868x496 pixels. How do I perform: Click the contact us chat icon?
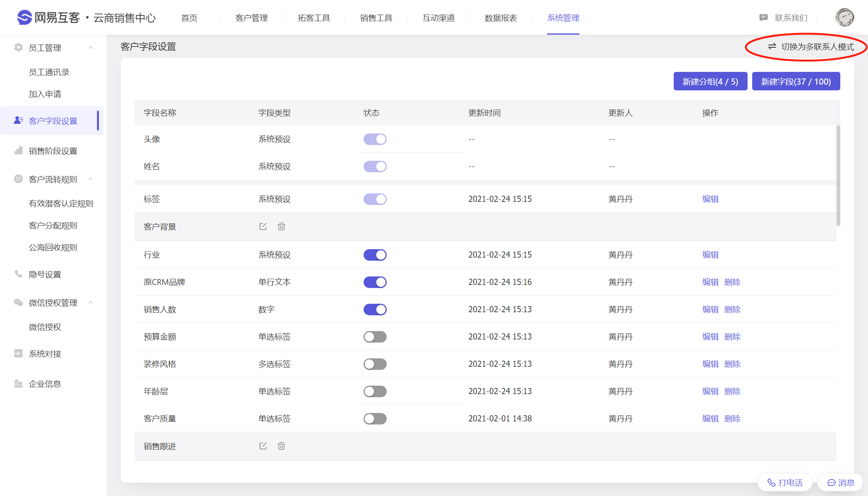(763, 18)
